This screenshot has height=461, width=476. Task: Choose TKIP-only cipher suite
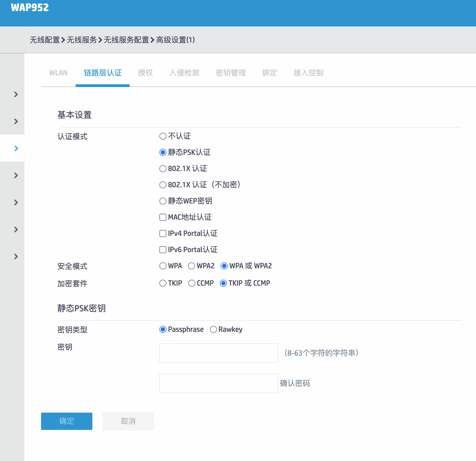pos(163,283)
